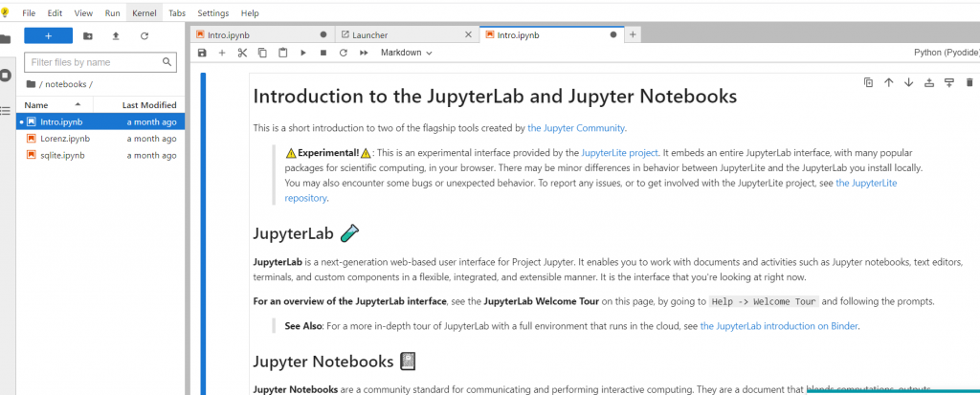Click the blue cell collapser bar
Image resolution: width=980 pixels, height=395 pixels.
pos(203,233)
